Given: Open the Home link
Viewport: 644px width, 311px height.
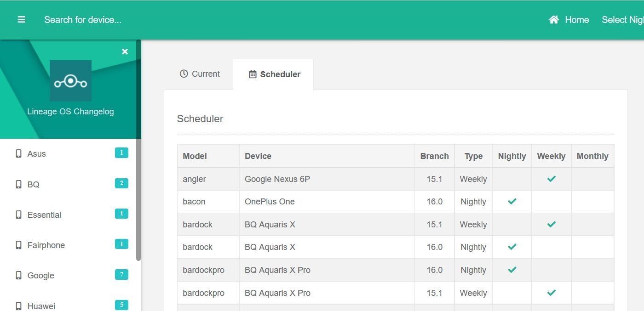Looking at the screenshot, I should [569, 20].
